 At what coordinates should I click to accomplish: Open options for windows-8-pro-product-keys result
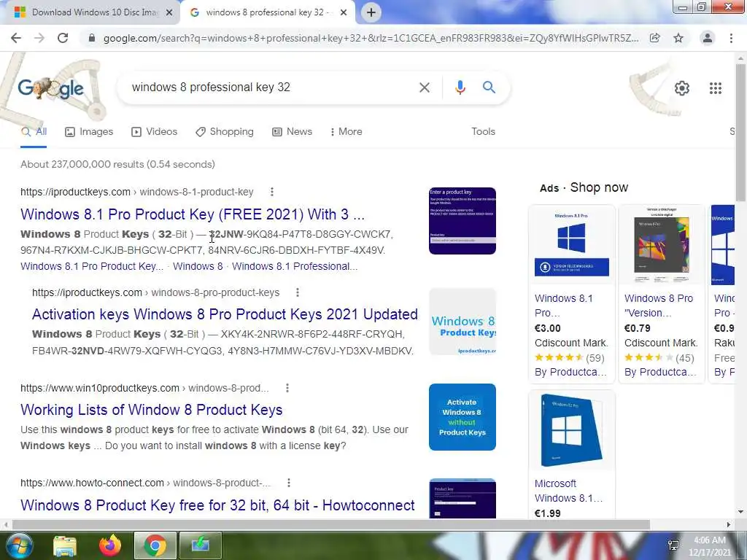(x=298, y=292)
